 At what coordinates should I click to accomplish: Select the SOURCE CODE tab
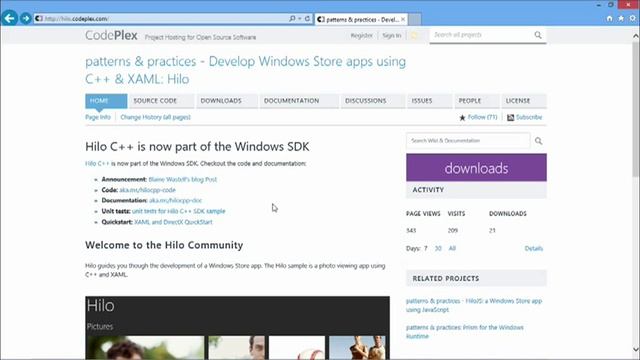161,101
